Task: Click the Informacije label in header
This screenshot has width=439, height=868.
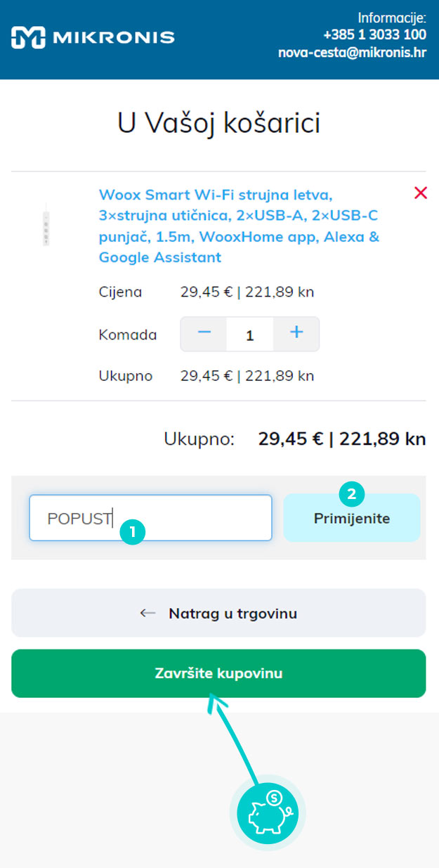Action: (392, 18)
